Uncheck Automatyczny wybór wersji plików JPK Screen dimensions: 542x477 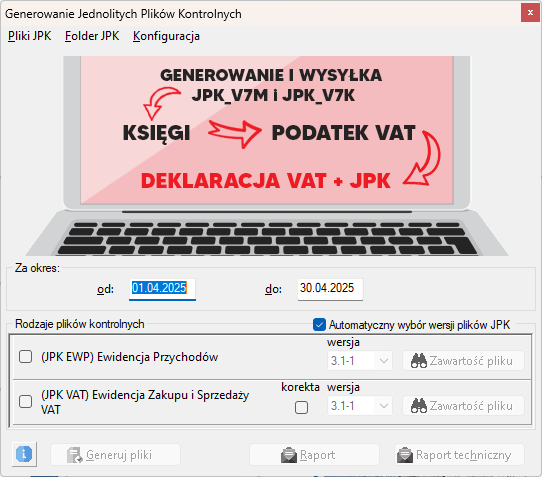coord(319,325)
